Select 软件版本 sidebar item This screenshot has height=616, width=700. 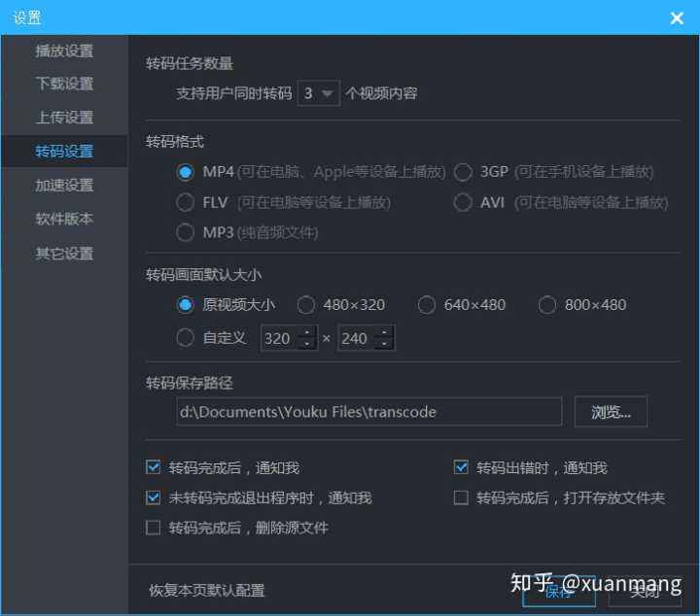coord(64,219)
